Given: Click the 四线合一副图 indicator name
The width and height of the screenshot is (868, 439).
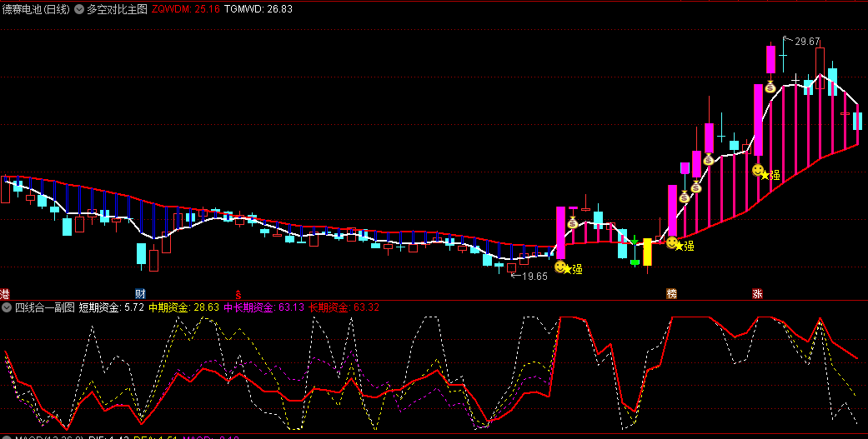Looking at the screenshot, I should [x=44, y=307].
